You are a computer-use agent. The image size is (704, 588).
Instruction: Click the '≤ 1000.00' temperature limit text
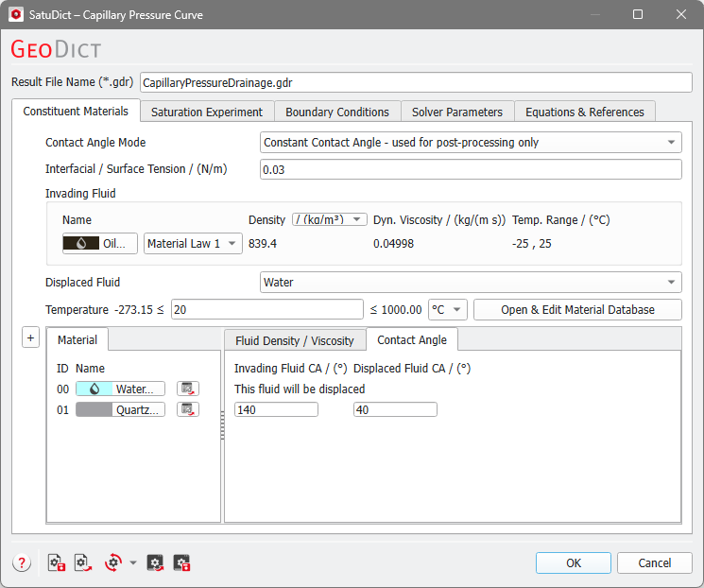pyautogui.click(x=396, y=309)
